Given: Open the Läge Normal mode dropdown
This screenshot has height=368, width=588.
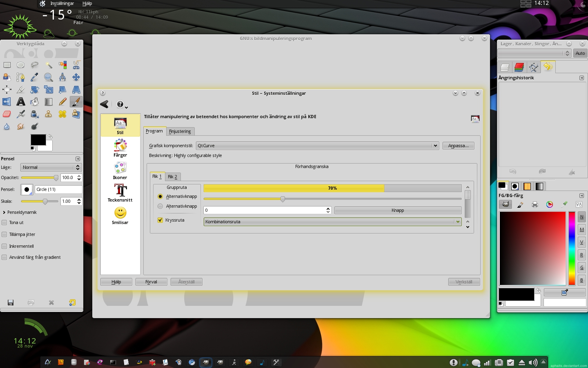Looking at the screenshot, I should pos(51,167).
